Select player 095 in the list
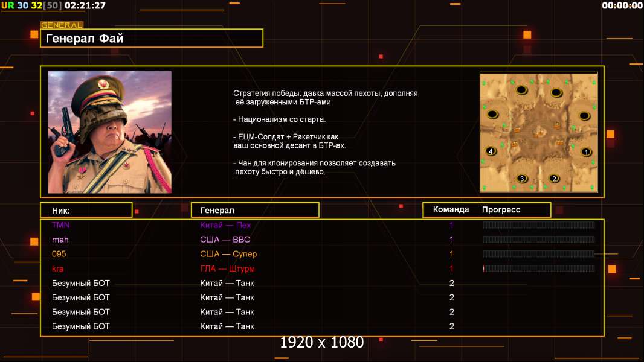This screenshot has height=362, width=644. click(59, 254)
